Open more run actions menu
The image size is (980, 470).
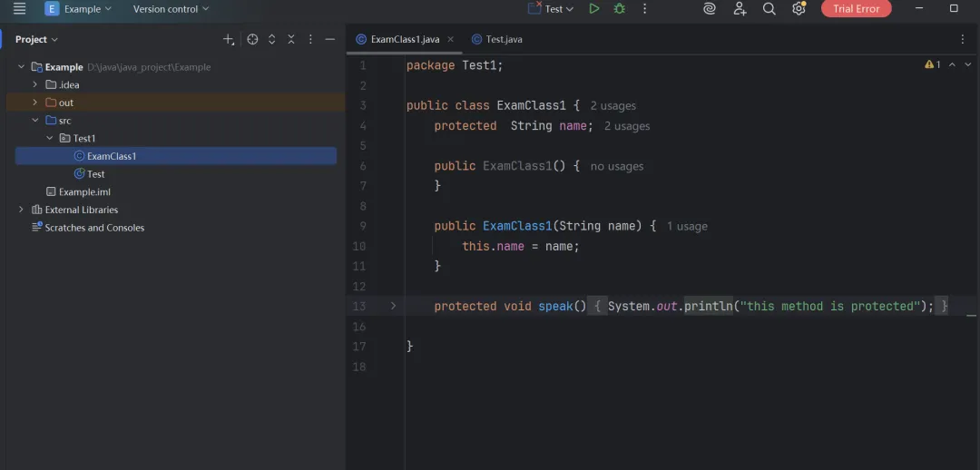point(645,9)
